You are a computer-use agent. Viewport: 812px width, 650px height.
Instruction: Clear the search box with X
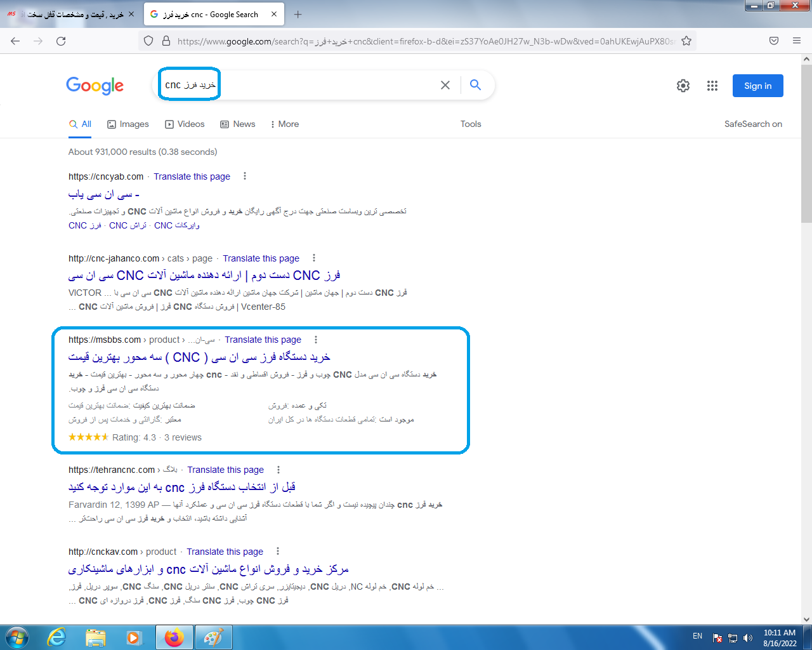[445, 85]
